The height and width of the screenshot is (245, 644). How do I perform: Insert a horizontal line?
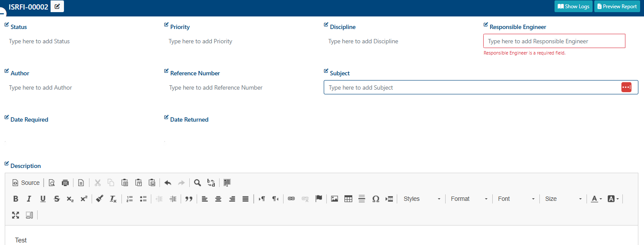(x=362, y=199)
